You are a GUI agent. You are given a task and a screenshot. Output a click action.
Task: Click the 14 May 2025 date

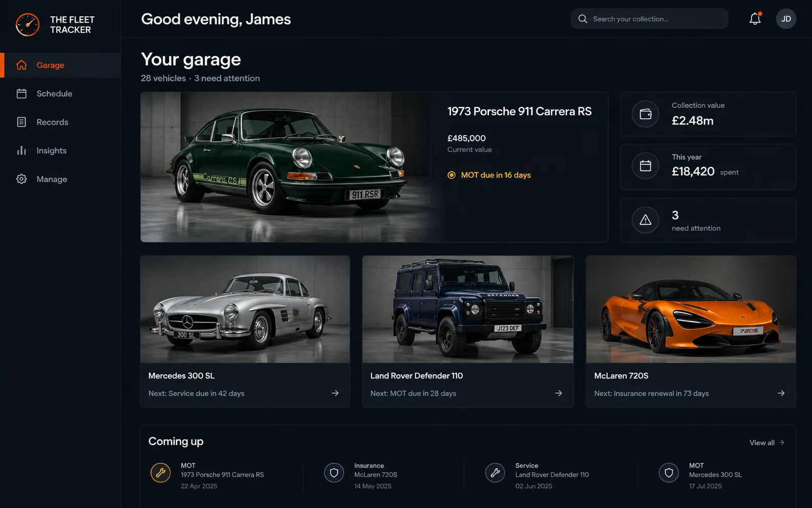coord(373,486)
